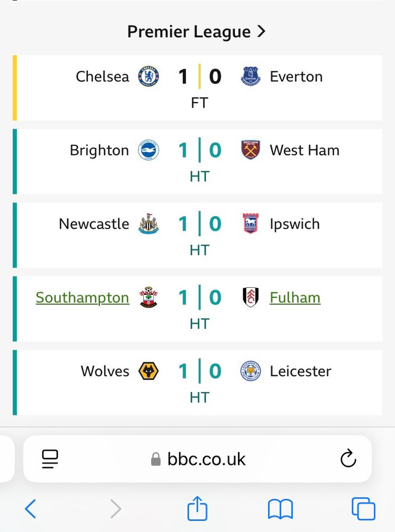Image resolution: width=395 pixels, height=532 pixels.
Task: Tap the West Ham crest
Action: [x=251, y=151]
